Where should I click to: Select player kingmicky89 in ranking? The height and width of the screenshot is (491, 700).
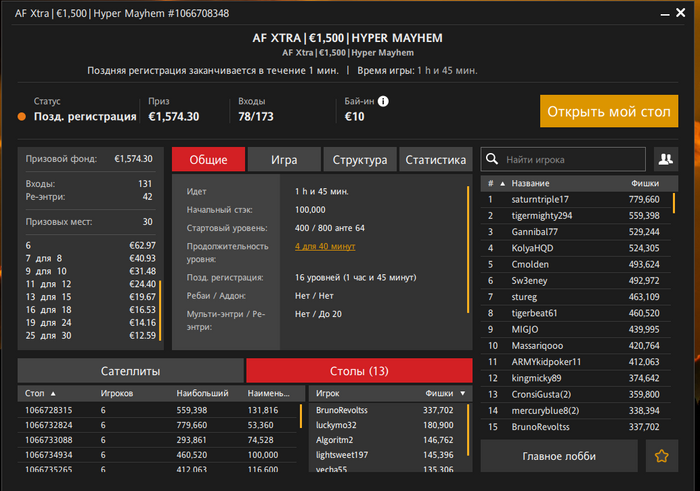[x=576, y=378]
